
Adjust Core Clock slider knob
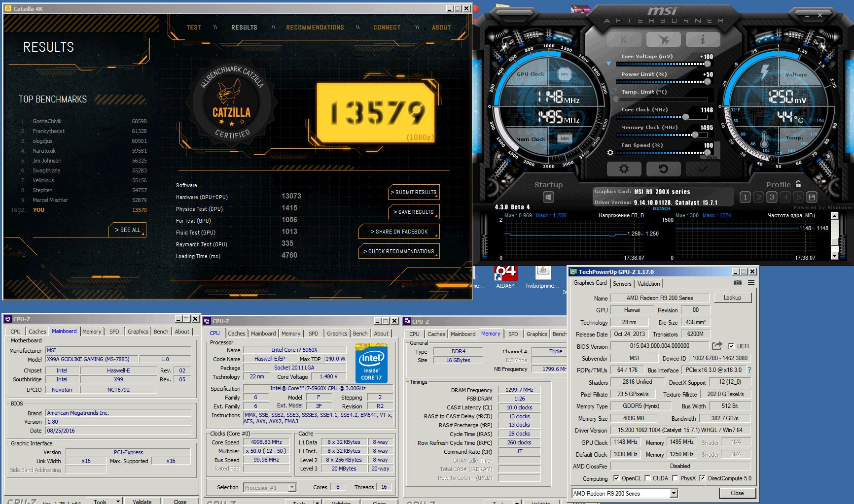tap(685, 117)
